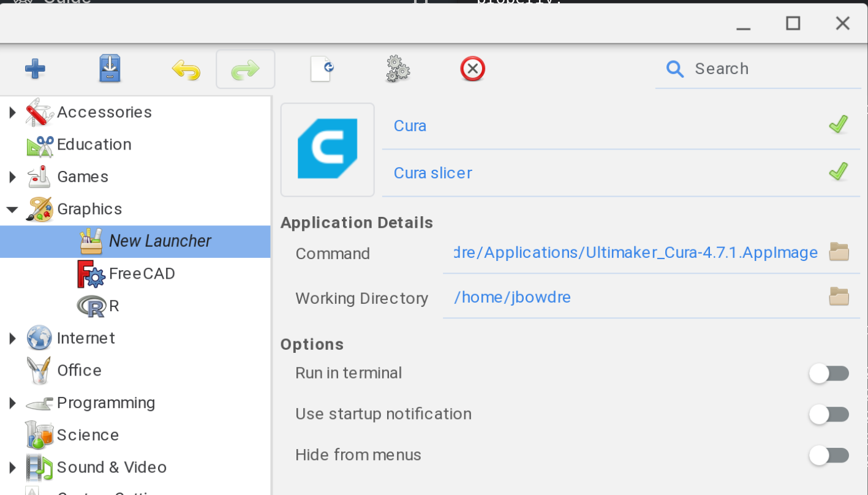868x495 pixels.
Task: Expand the Programming tree arrow
Action: coord(12,403)
